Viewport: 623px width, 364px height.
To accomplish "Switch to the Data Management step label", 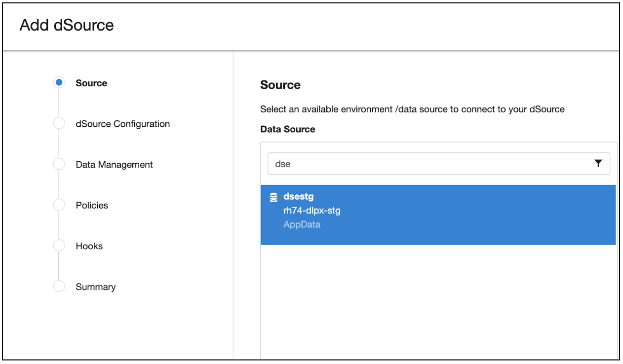I will pyautogui.click(x=114, y=164).
